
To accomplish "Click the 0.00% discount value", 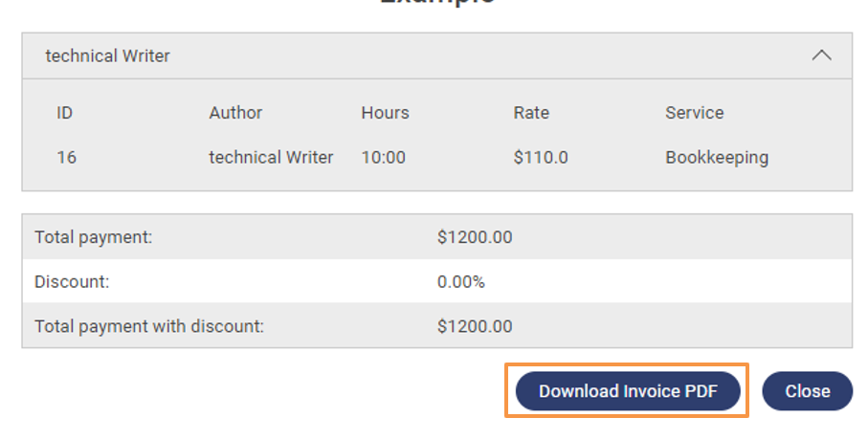I will click(x=461, y=282).
